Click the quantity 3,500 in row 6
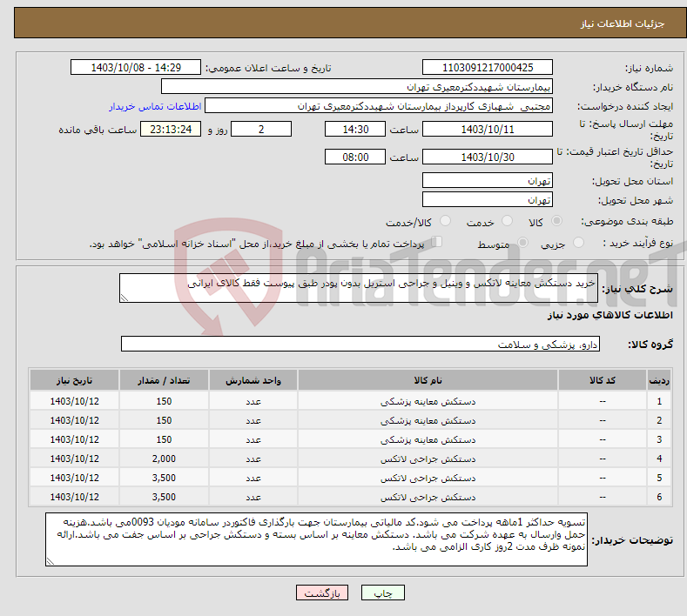The width and height of the screenshot is (687, 616). (164, 498)
